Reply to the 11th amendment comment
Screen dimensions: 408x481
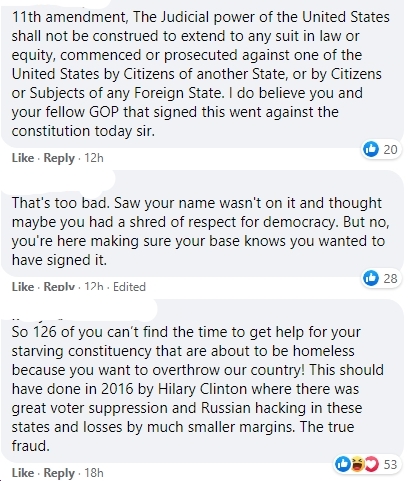59,158
